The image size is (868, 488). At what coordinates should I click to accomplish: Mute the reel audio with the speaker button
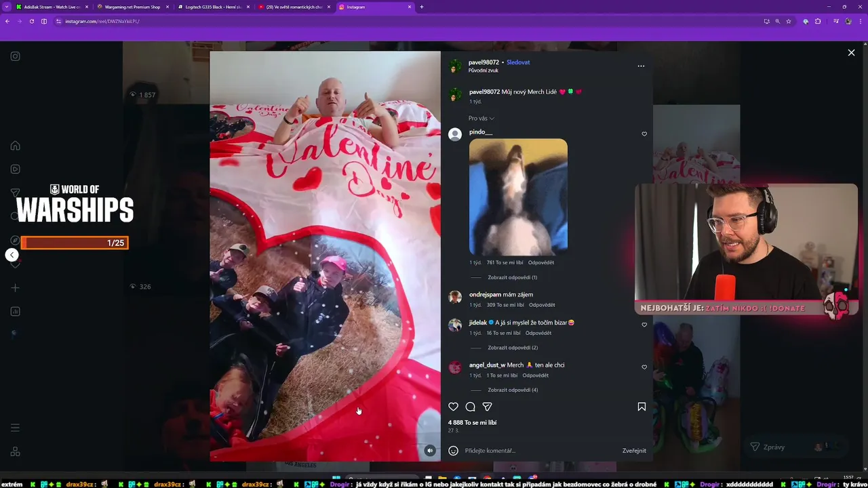pos(429,450)
